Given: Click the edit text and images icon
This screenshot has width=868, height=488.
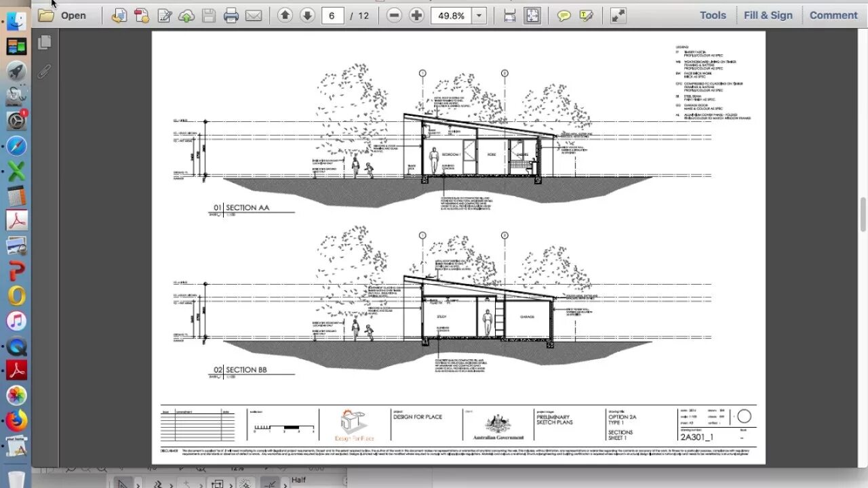Looking at the screenshot, I should 164,15.
